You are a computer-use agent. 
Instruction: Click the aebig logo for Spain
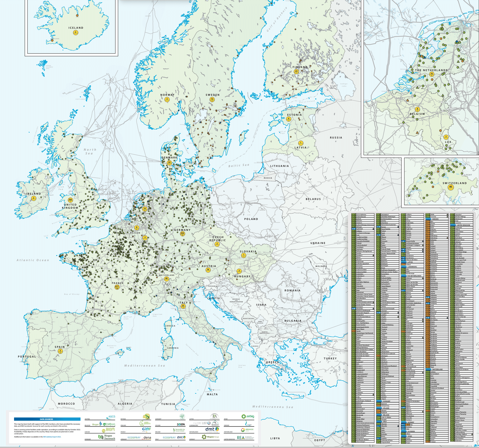click(x=248, y=416)
